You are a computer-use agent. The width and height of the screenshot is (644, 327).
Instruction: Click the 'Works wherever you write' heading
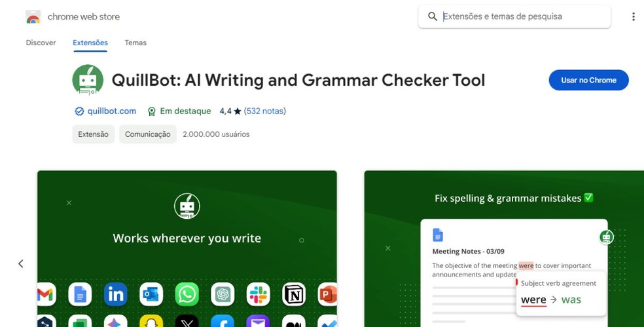pyautogui.click(x=187, y=238)
